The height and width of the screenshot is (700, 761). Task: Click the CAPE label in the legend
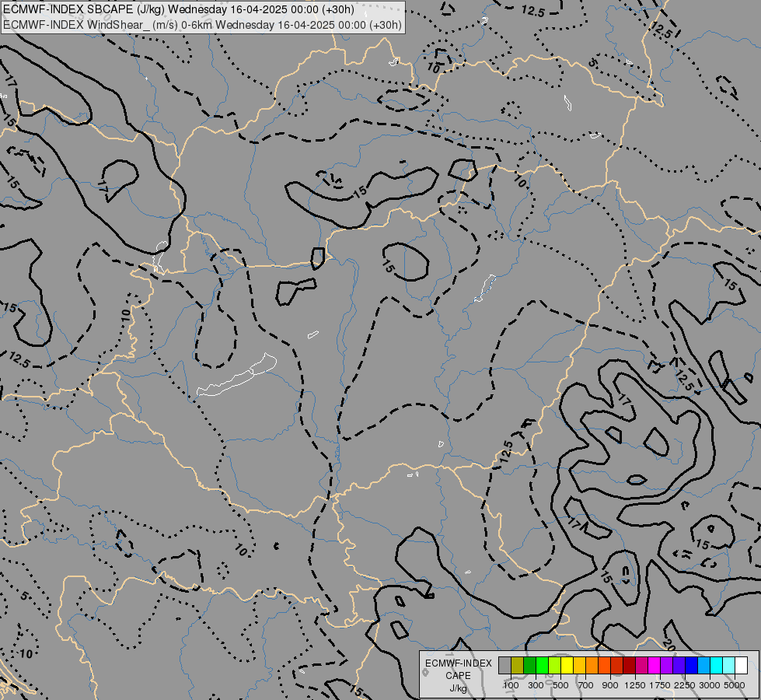[x=458, y=676]
